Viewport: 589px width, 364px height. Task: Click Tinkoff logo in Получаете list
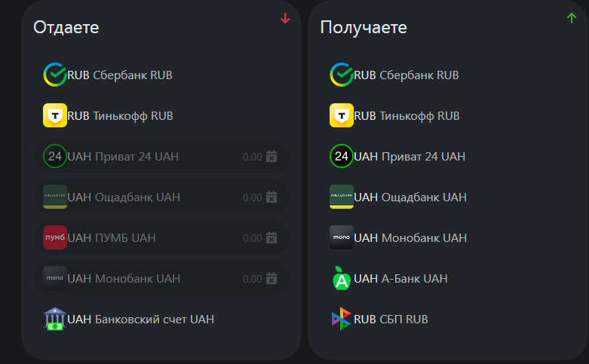tap(342, 115)
